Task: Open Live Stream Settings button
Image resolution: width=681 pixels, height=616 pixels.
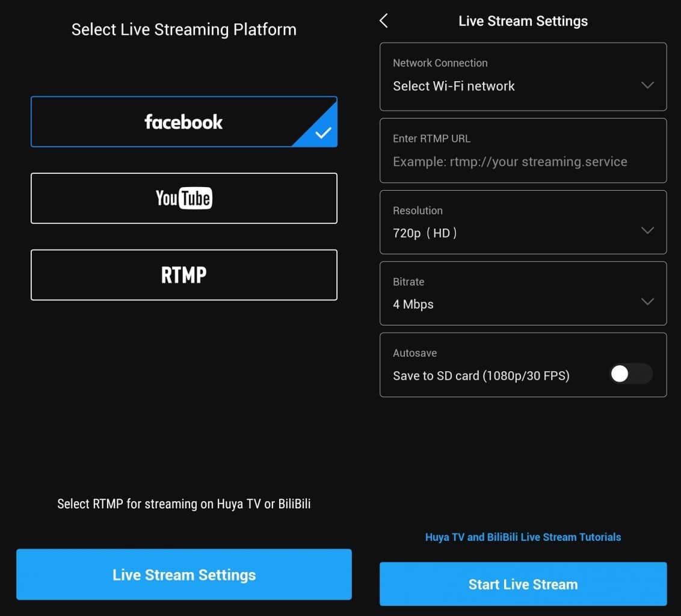Action: [184, 574]
